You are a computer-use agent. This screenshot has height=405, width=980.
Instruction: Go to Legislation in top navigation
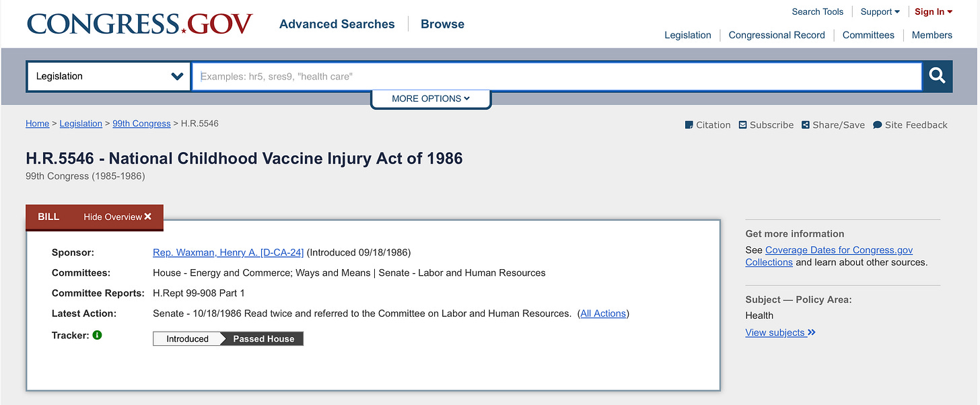(x=688, y=35)
